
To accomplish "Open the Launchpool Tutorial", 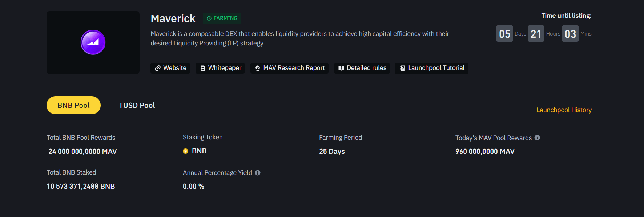I will click(432, 68).
